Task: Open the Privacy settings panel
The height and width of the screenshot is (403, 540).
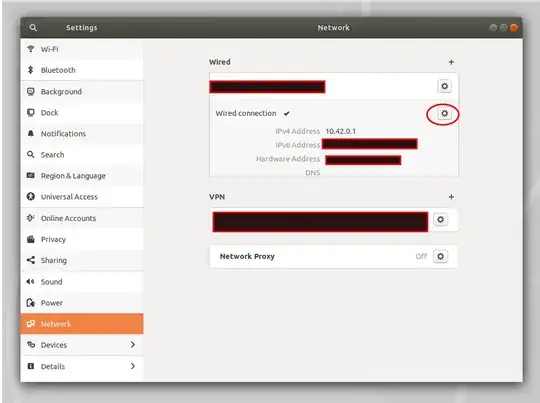Action: tap(82, 239)
